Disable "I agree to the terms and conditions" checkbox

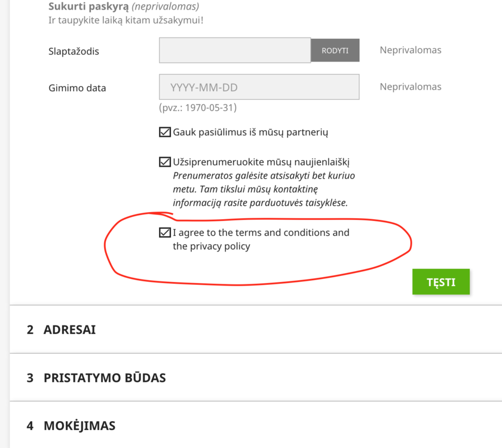pyautogui.click(x=164, y=232)
